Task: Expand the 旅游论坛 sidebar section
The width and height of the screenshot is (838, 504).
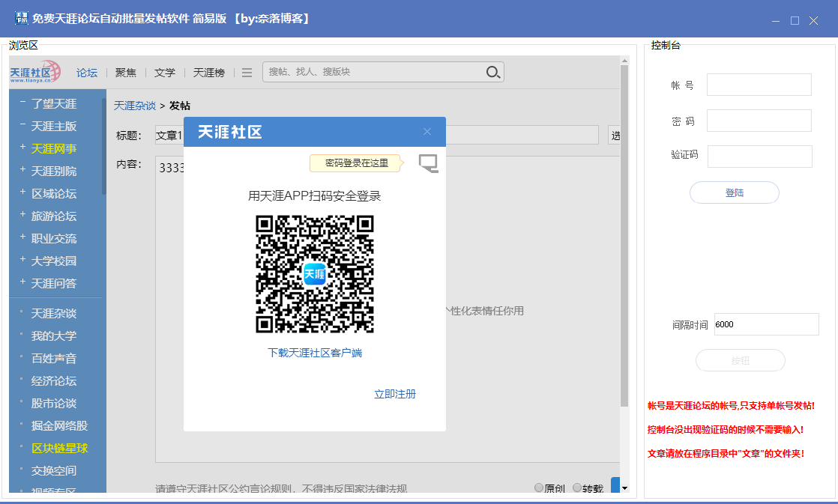Action: 22,213
